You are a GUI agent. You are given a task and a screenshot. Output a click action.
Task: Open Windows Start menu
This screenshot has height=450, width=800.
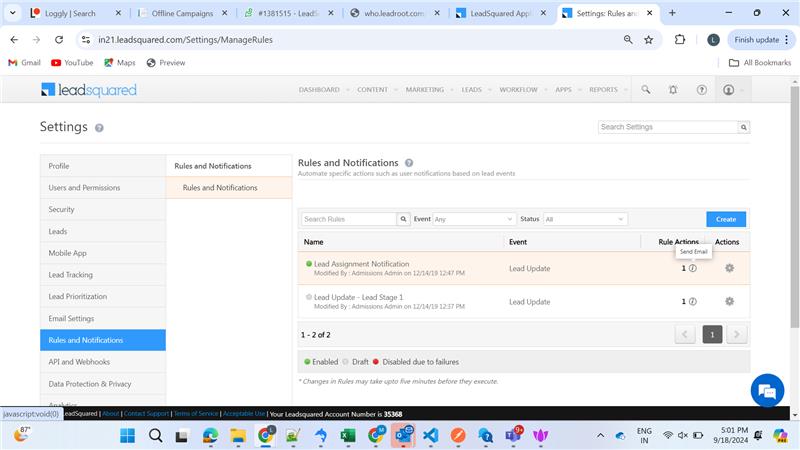[128, 436]
